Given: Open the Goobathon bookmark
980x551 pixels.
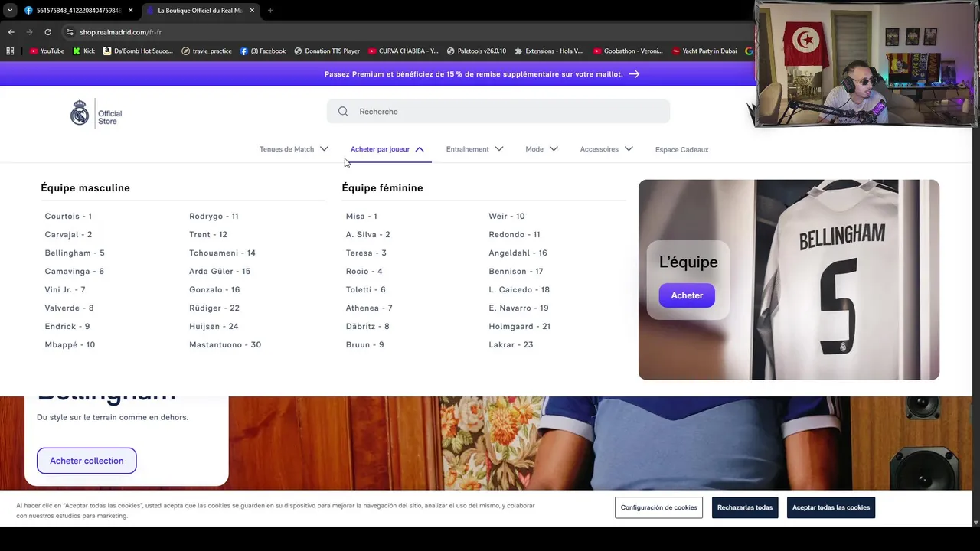Looking at the screenshot, I should [x=628, y=51].
